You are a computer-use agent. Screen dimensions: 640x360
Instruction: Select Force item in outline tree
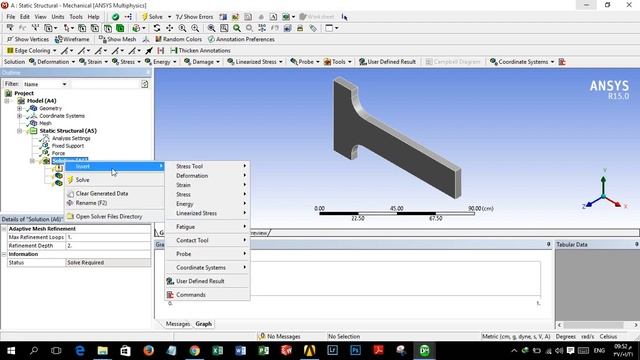(x=58, y=153)
